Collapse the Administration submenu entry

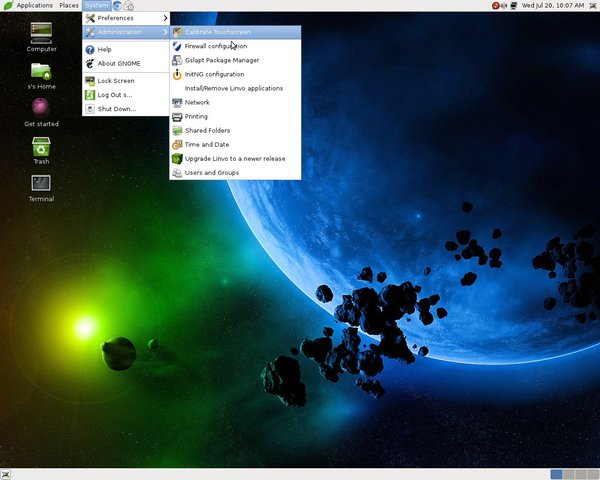click(x=126, y=32)
